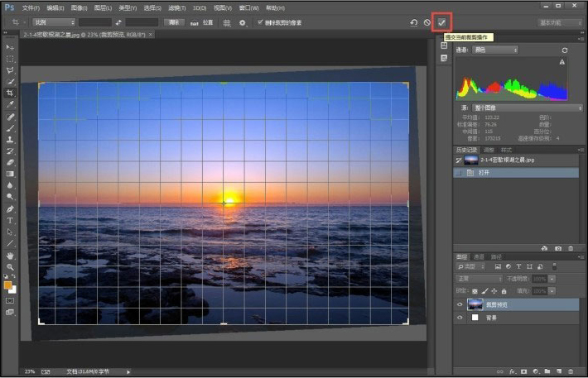Viewport: 588px width, 378px height.
Task: Open the crop overlay grid options
Action: click(x=227, y=22)
